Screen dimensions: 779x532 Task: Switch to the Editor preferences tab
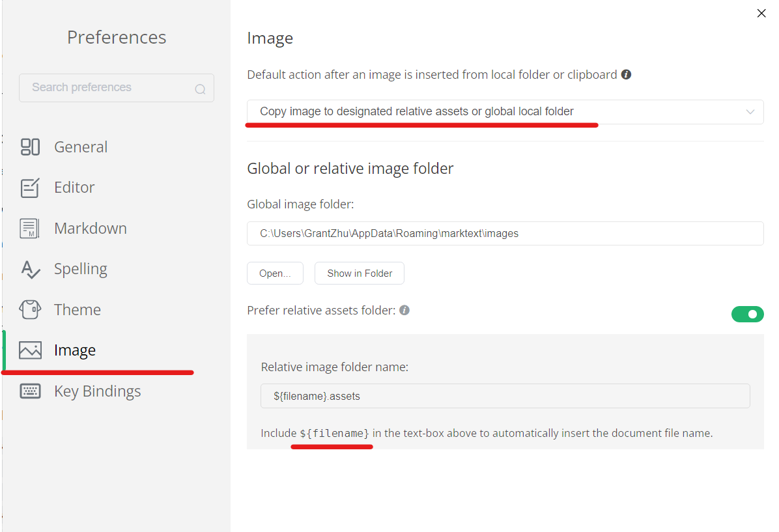(73, 187)
